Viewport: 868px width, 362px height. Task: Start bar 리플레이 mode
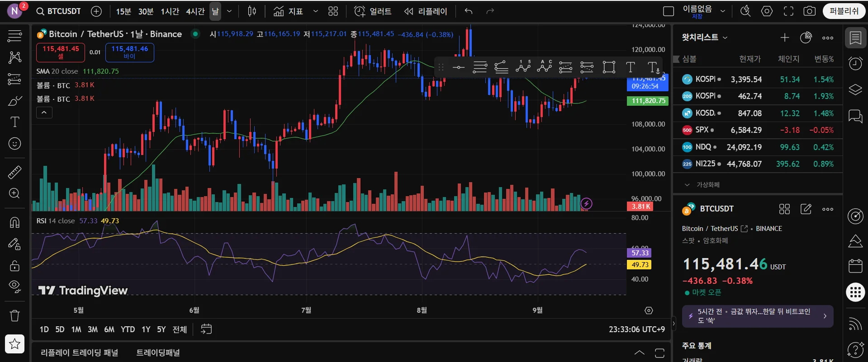pos(426,11)
